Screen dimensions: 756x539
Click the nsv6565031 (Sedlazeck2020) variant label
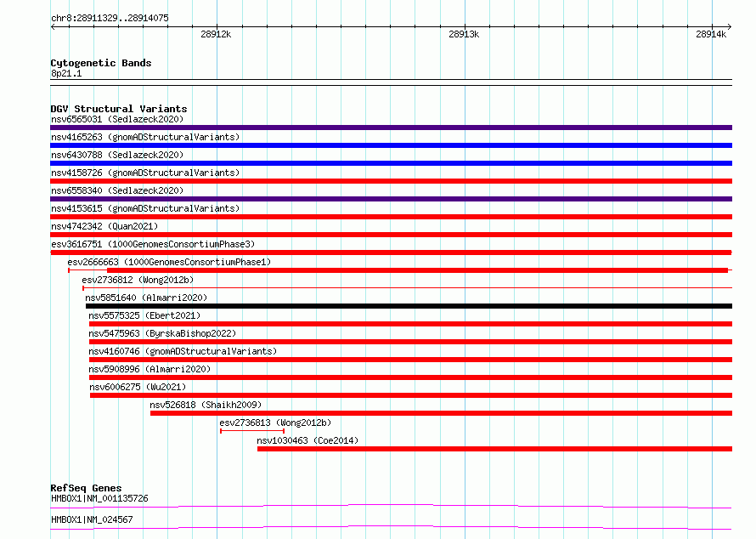click(x=117, y=119)
